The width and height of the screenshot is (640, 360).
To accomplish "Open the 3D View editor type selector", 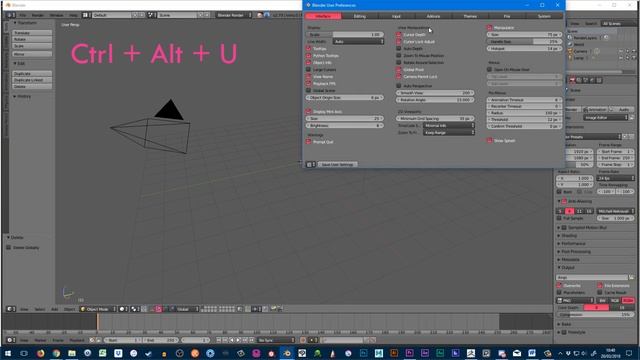I will coord(11,309).
